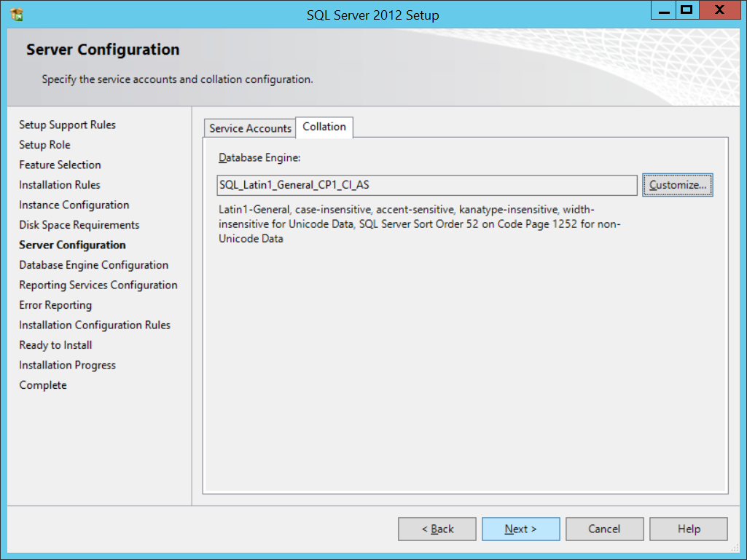The width and height of the screenshot is (747, 560).
Task: View Installation Rules step
Action: [x=59, y=184]
